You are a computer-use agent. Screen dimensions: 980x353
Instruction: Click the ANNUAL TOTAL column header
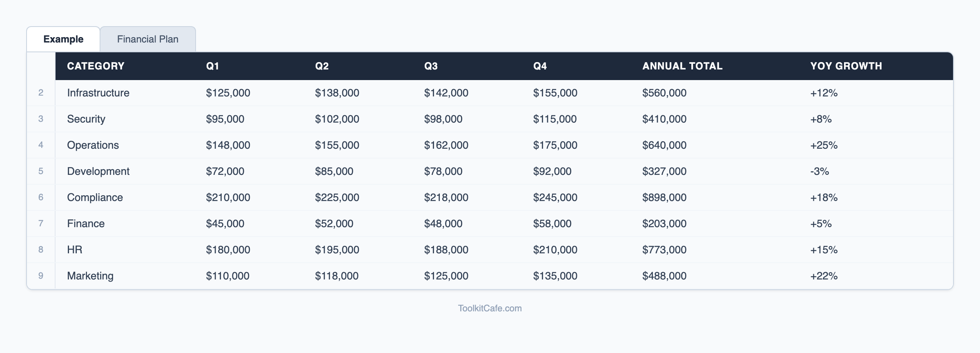[x=682, y=66]
